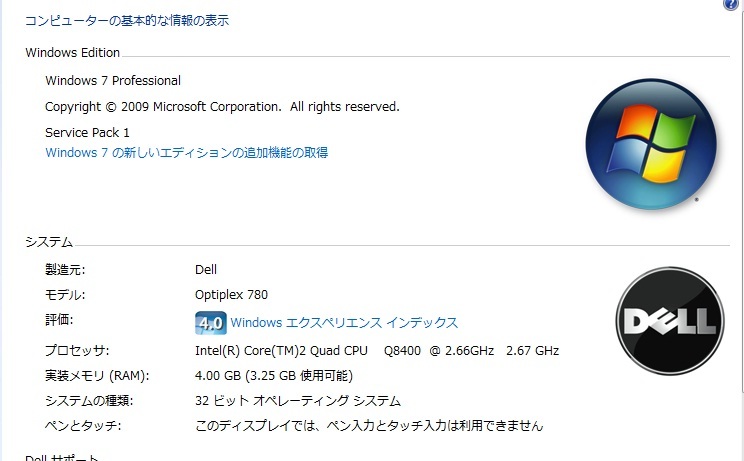Select the Windows 7 Professional text
This screenshot has height=461, width=744.
(x=113, y=81)
